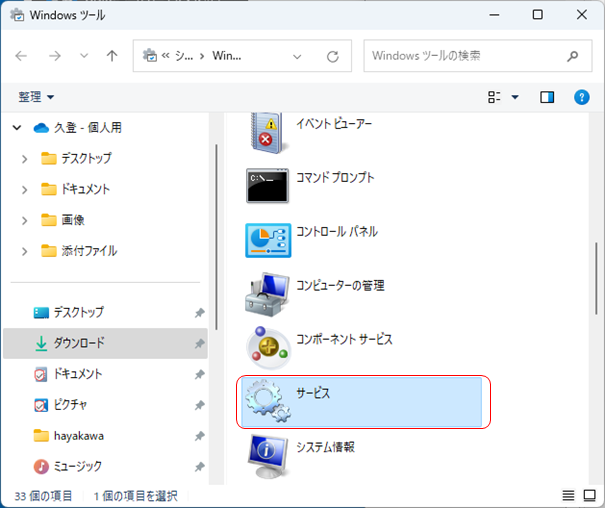Select the Services (サービス) gear icon
This screenshot has width=605, height=508.
coord(267,401)
